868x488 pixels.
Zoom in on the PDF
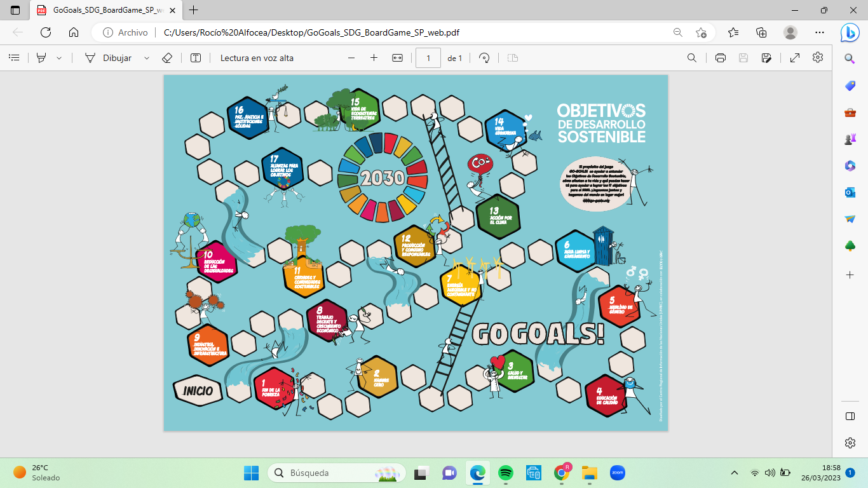click(374, 57)
